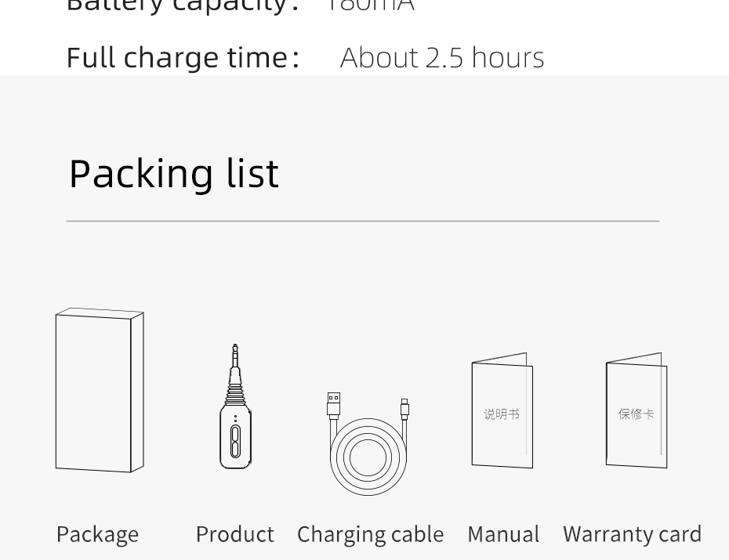Open the Manual booklet illustration

click(502, 410)
